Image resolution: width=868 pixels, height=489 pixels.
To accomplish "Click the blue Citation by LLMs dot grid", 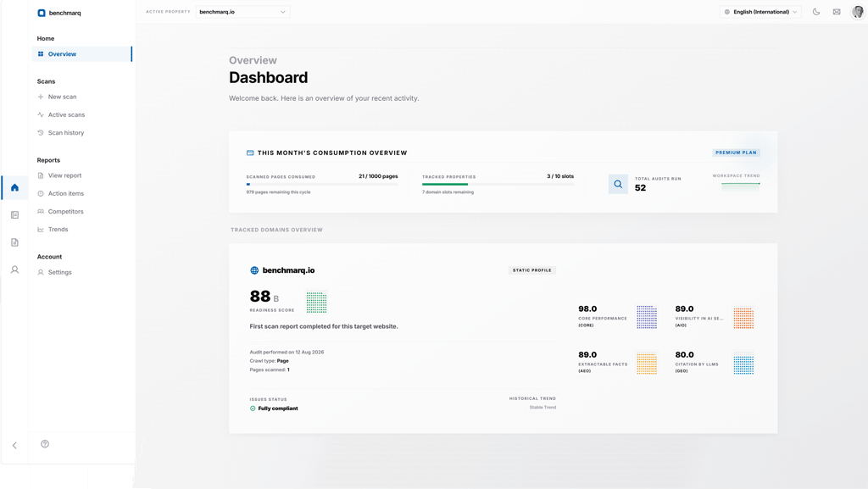I will click(743, 364).
